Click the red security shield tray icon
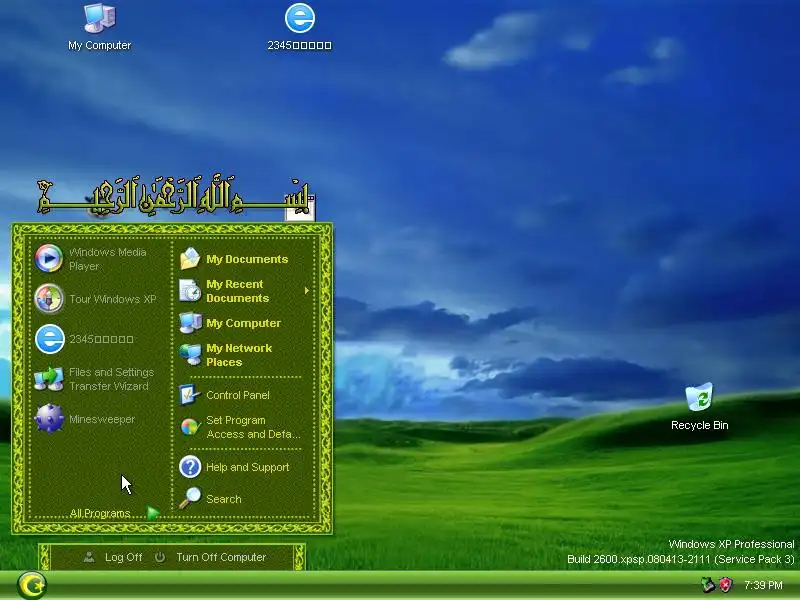Image resolution: width=800 pixels, height=600 pixels. [725, 585]
